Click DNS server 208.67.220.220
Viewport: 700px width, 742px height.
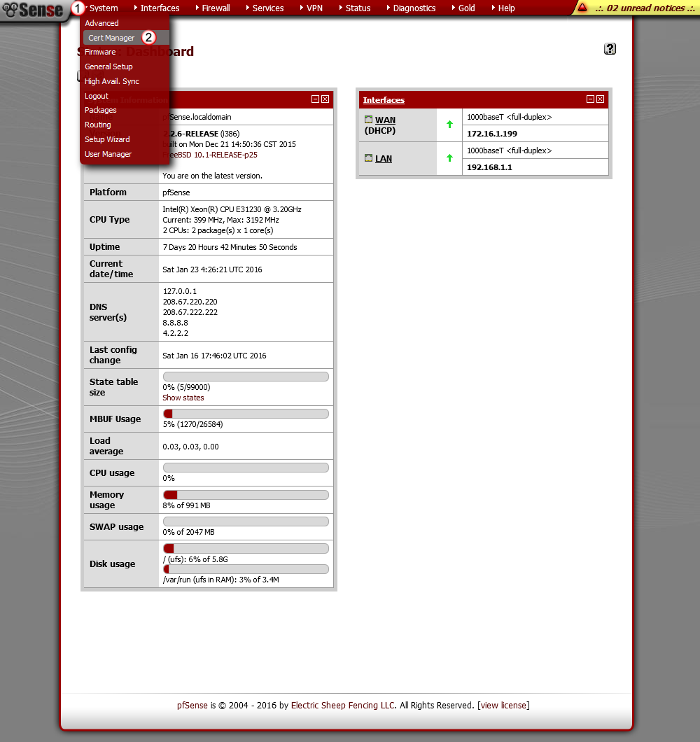pos(190,302)
